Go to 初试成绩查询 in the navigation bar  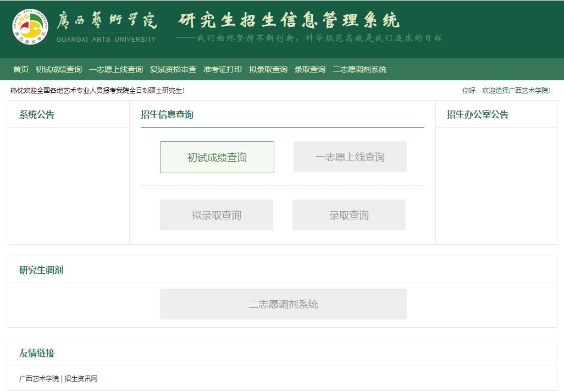[x=59, y=69]
